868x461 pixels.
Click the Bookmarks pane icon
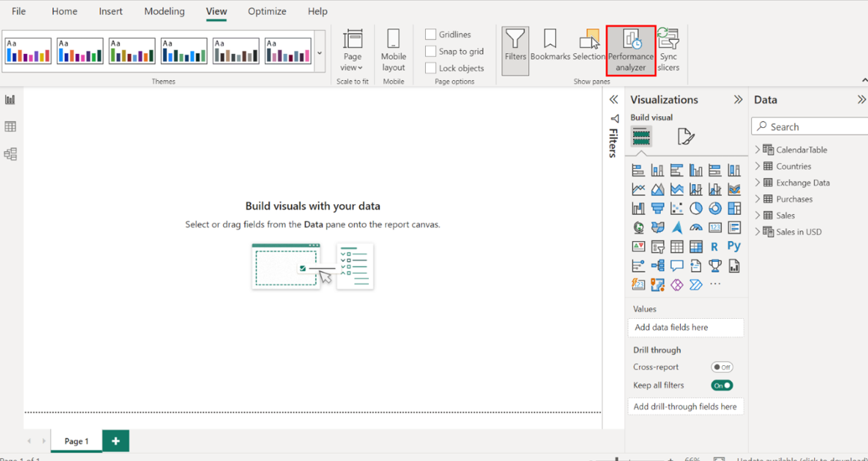tap(550, 45)
